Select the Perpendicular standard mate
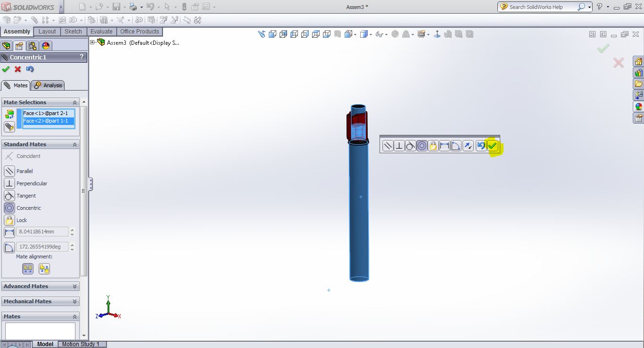 [x=9, y=183]
